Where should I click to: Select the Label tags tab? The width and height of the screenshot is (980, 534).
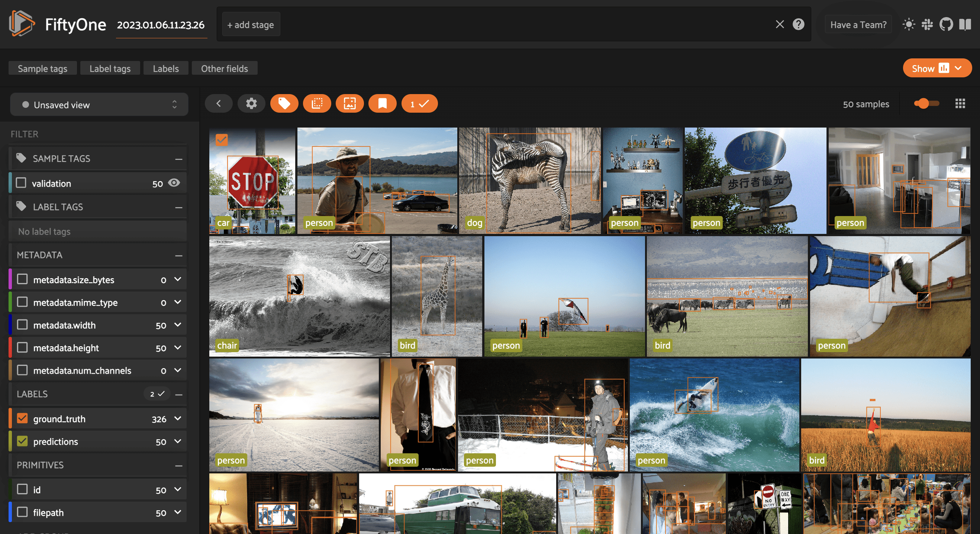(x=110, y=68)
